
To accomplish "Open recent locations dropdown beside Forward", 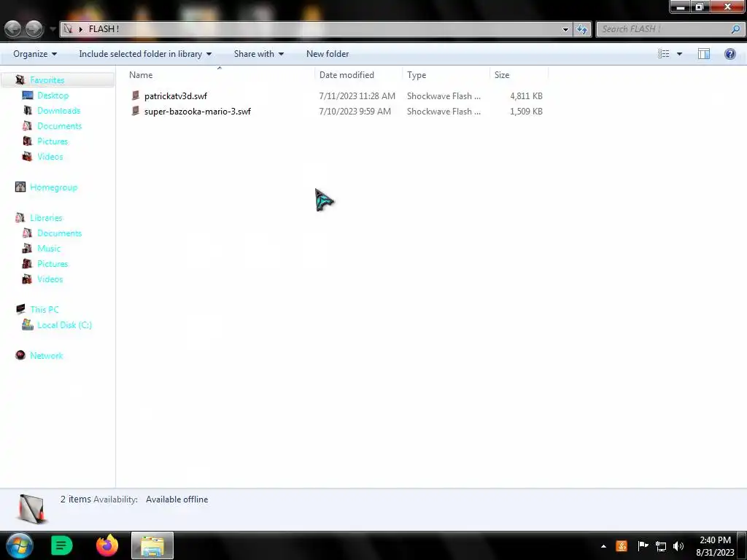I will tap(53, 29).
